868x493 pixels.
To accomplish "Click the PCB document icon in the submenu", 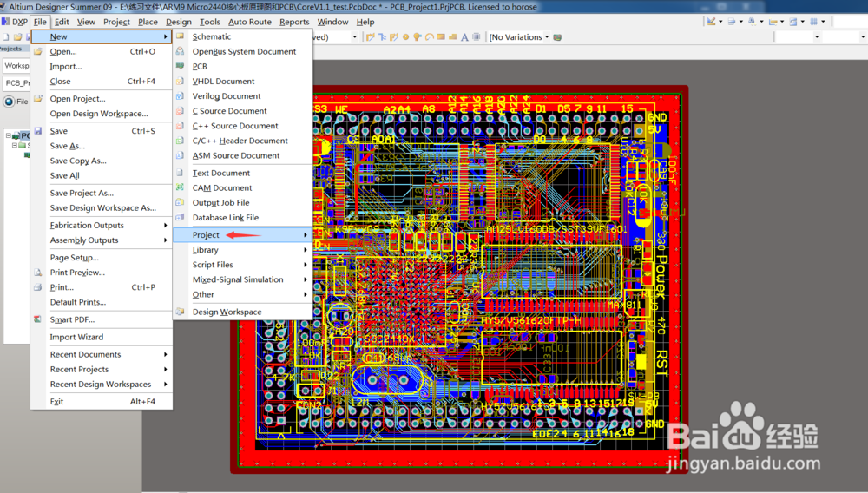I will pos(180,66).
